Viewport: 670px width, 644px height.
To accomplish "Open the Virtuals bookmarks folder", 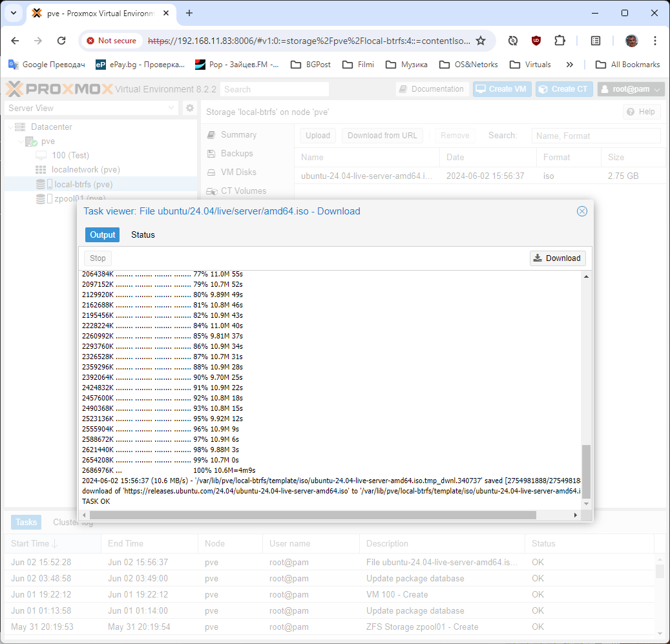I will pyautogui.click(x=530, y=65).
